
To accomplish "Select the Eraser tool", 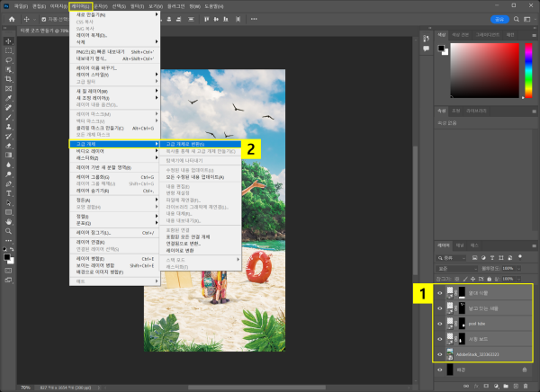I will (9, 146).
